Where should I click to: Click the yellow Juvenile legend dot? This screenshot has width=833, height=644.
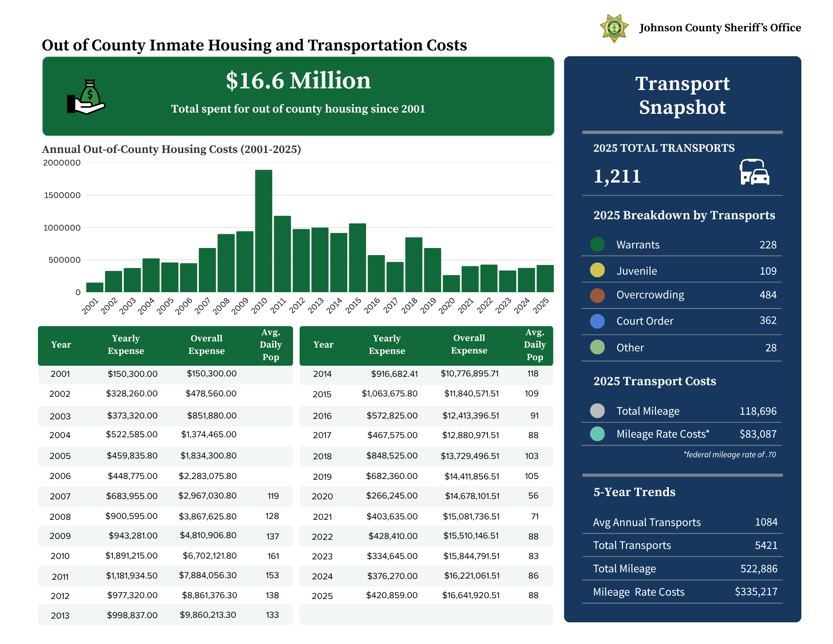[x=598, y=270]
